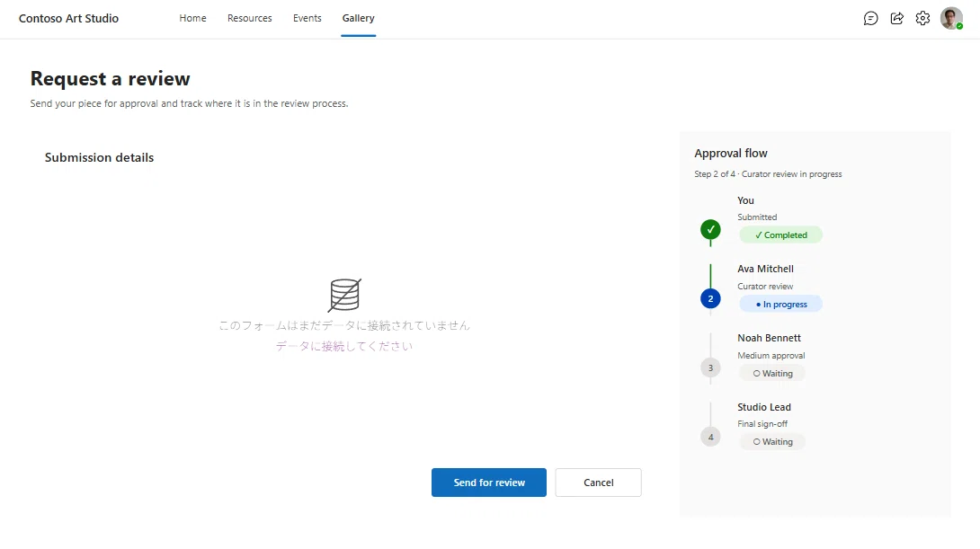Viewport: 980px width, 549px height.
Task: Click the 'Send your piece for approval' description
Action: (x=190, y=103)
